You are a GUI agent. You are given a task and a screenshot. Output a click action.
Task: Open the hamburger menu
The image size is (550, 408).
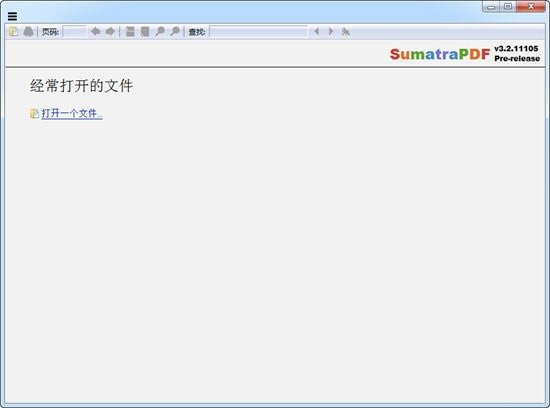click(x=12, y=16)
